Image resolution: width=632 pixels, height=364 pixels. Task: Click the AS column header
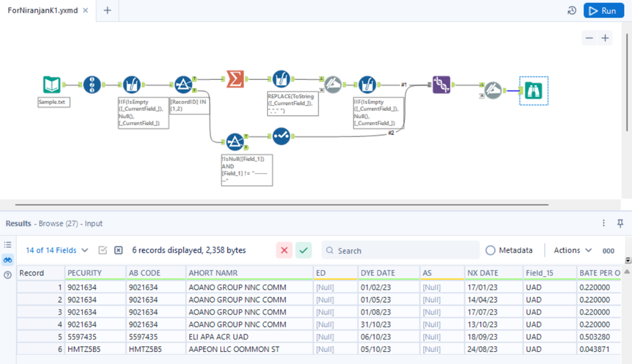pos(442,273)
